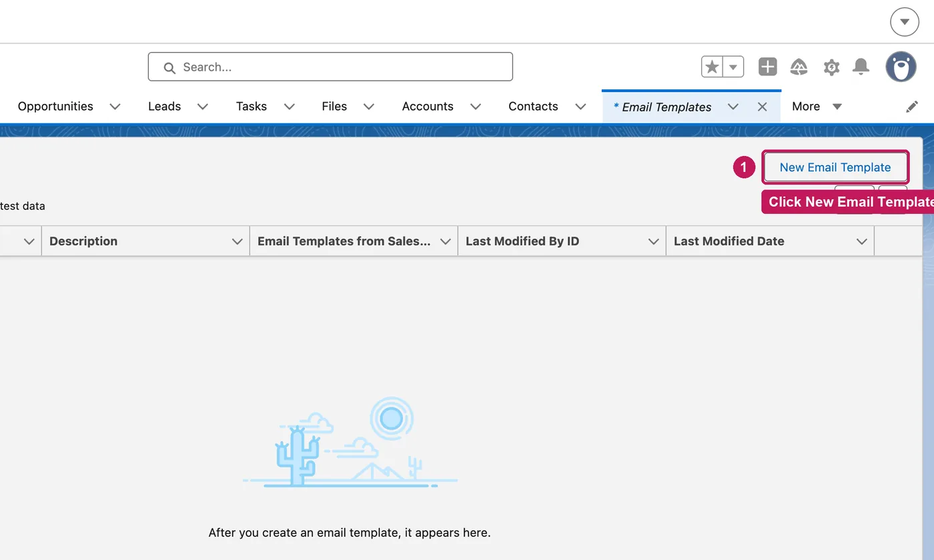Open the More navigation menu
Viewport: 934px width, 560px height.
(x=817, y=107)
